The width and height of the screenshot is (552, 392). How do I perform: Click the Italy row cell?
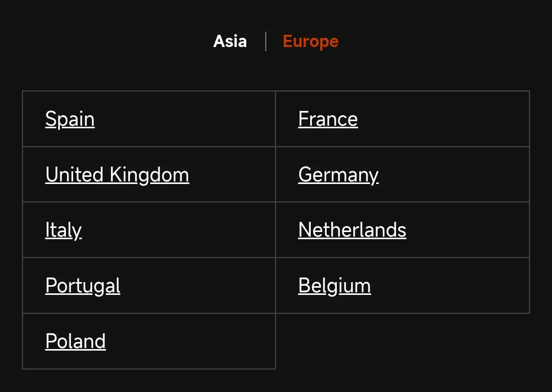149,230
